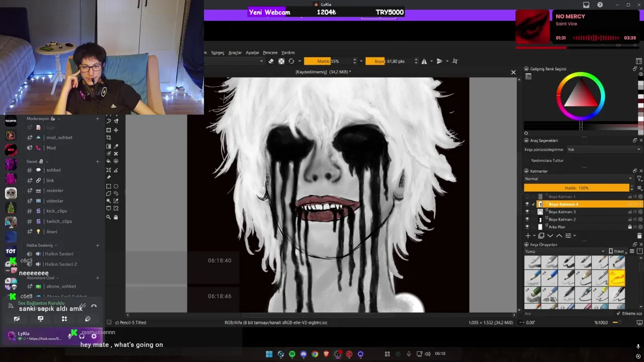Add a new layer with plus icon
Screen dimensions: 644x362
pyautogui.click(x=528, y=235)
